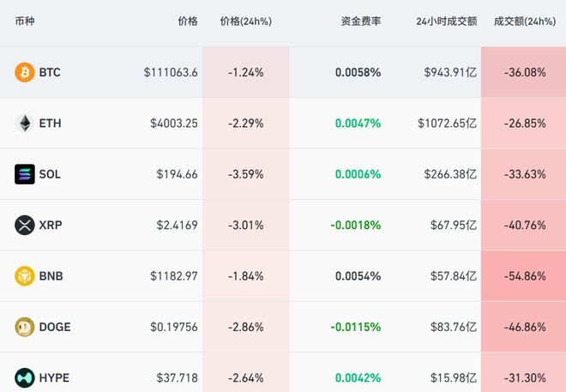Click ETH 24h change -2.29%
This screenshot has width=566, height=392.
point(246,124)
